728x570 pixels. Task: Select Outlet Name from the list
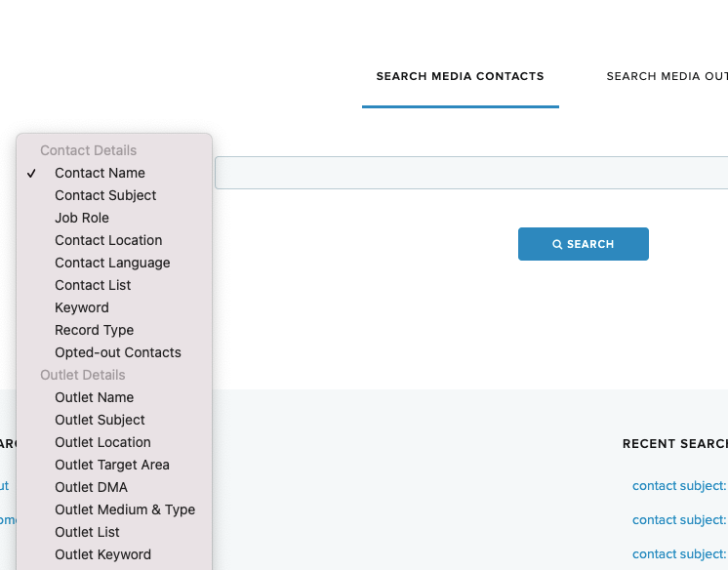tap(94, 397)
